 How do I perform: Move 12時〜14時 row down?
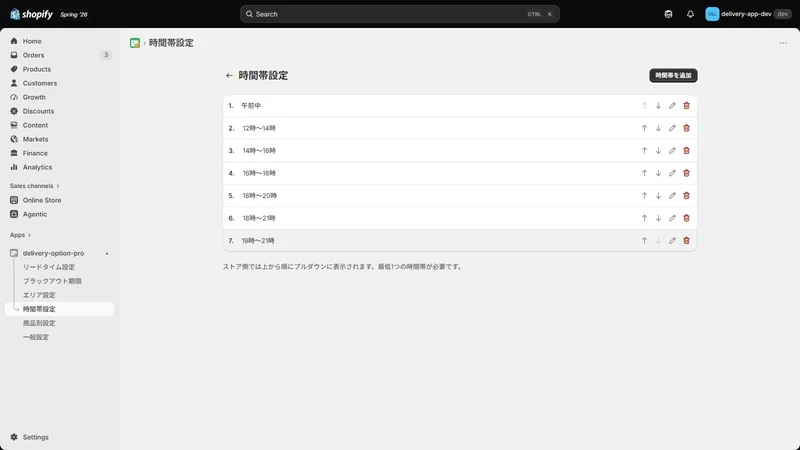point(658,128)
